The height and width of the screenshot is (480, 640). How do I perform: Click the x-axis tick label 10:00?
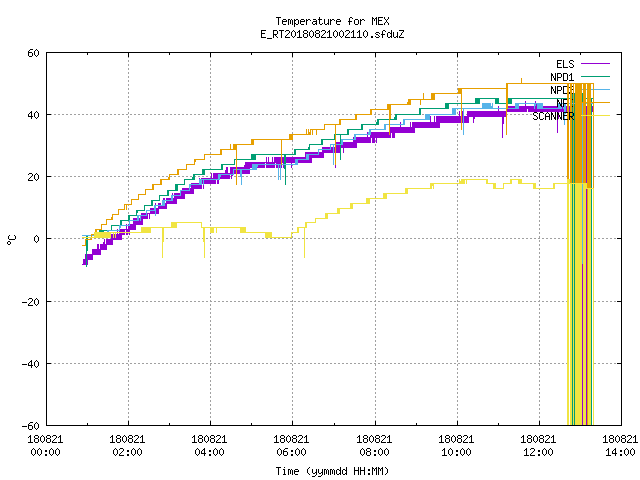point(456,452)
